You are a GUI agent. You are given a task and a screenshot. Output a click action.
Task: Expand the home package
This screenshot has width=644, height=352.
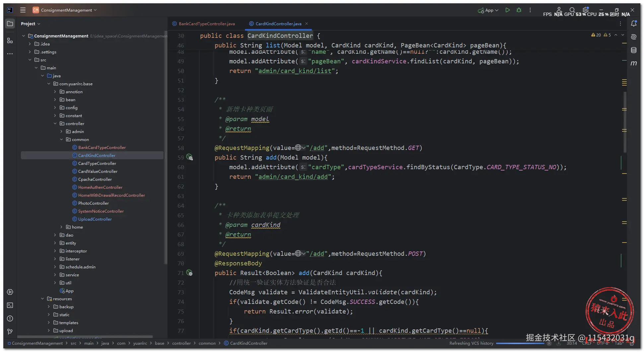[x=61, y=227]
